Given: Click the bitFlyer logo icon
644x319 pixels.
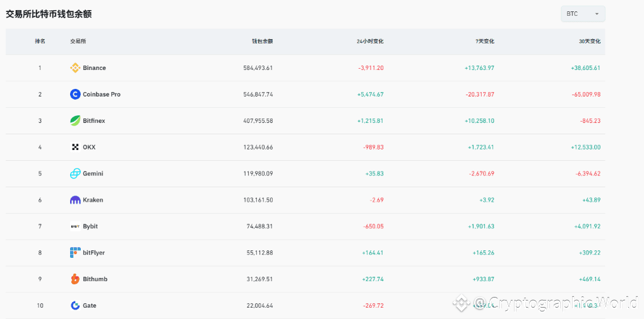Looking at the screenshot, I should [75, 253].
